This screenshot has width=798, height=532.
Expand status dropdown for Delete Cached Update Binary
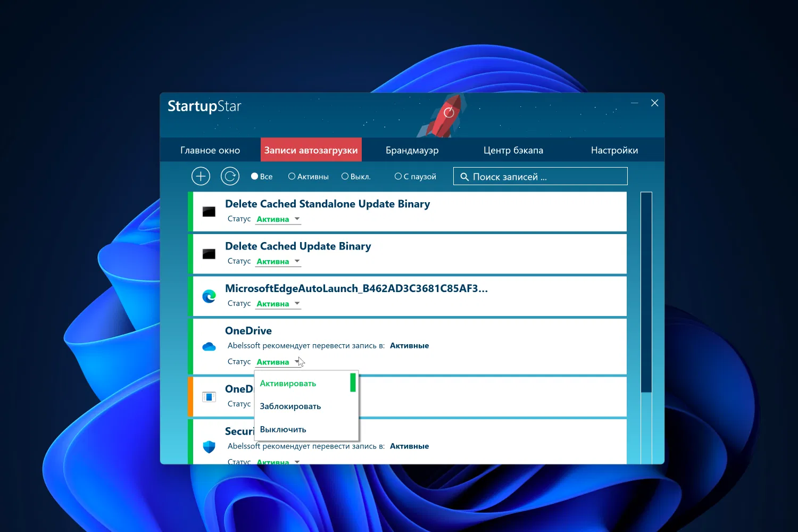coord(278,262)
